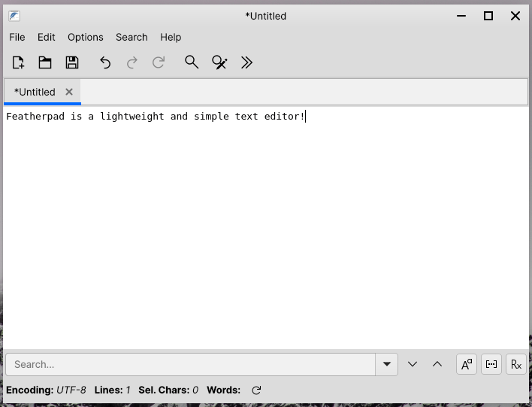Close the *Untitled tab
This screenshot has height=407, width=532.
click(69, 92)
